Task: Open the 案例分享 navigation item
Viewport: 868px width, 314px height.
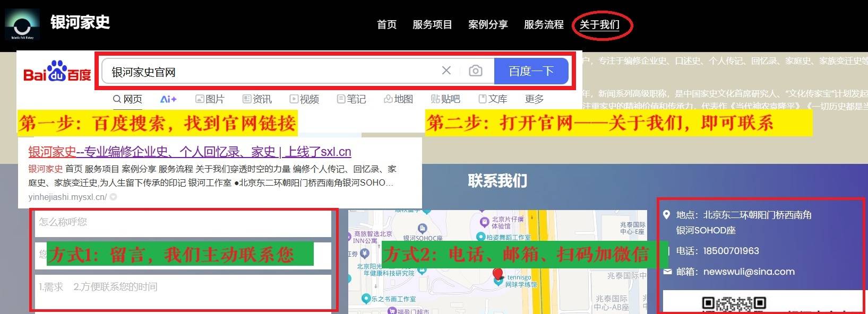Action: pos(488,24)
